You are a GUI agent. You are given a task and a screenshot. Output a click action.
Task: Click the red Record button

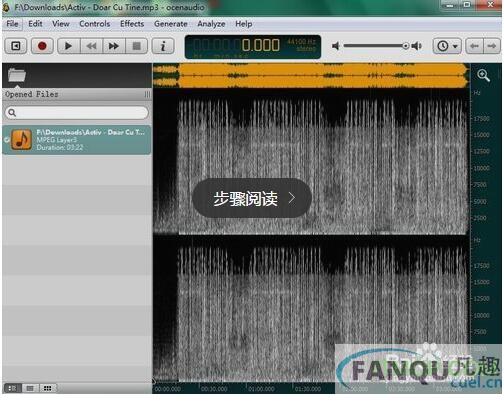(x=42, y=46)
